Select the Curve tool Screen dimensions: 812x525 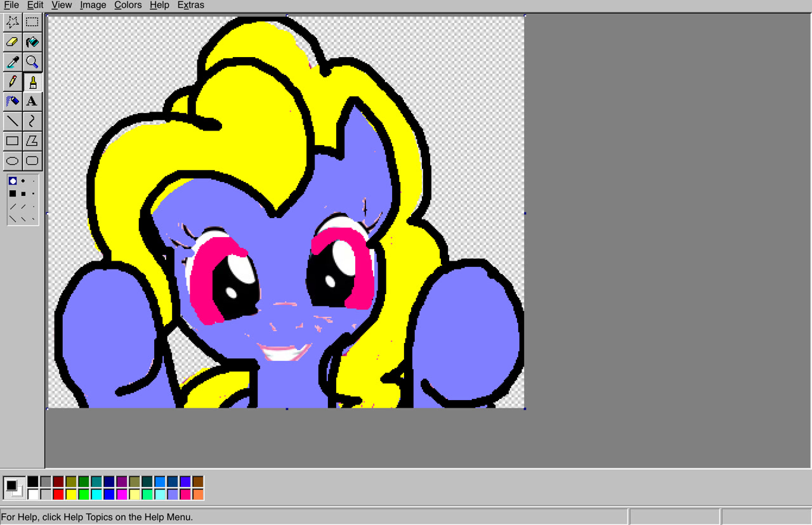(x=32, y=120)
